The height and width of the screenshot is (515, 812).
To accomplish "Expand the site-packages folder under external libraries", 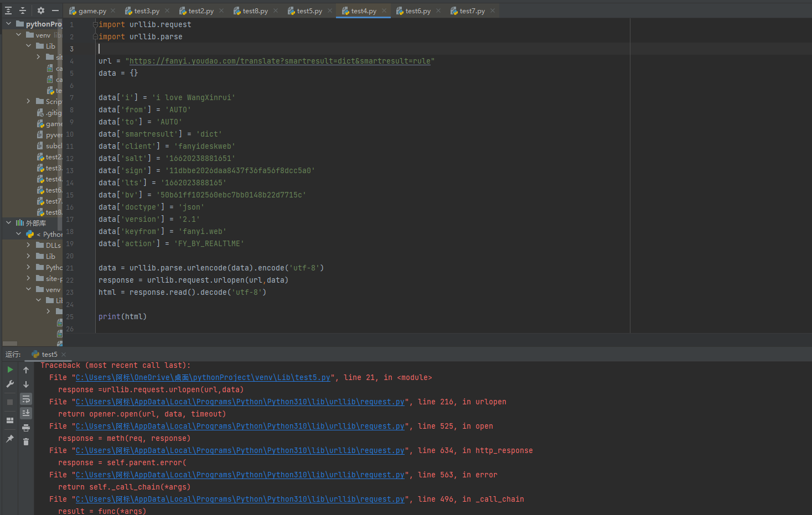I will (x=29, y=278).
